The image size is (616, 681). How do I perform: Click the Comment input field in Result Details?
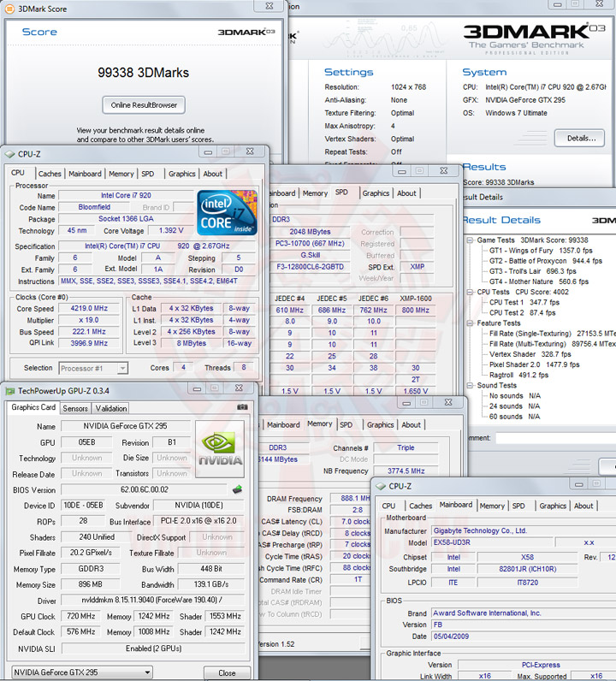tap(555, 438)
